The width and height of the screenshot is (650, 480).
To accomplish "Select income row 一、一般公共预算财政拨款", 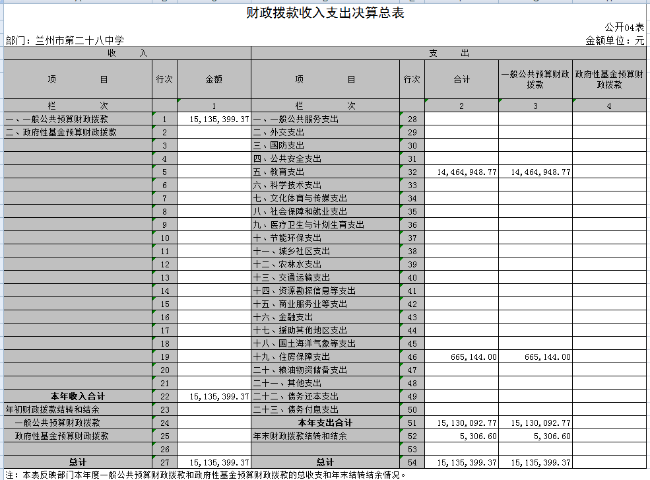I will pos(78,119).
